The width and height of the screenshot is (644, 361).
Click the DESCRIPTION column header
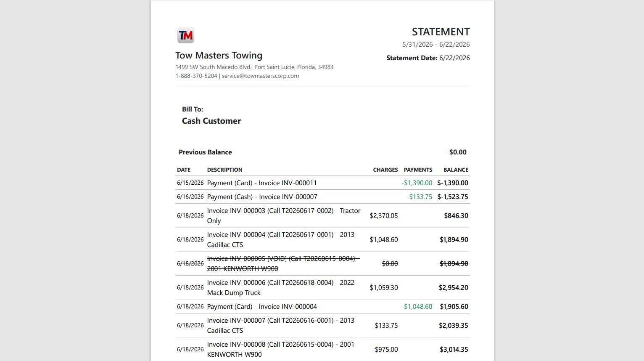[224, 170]
